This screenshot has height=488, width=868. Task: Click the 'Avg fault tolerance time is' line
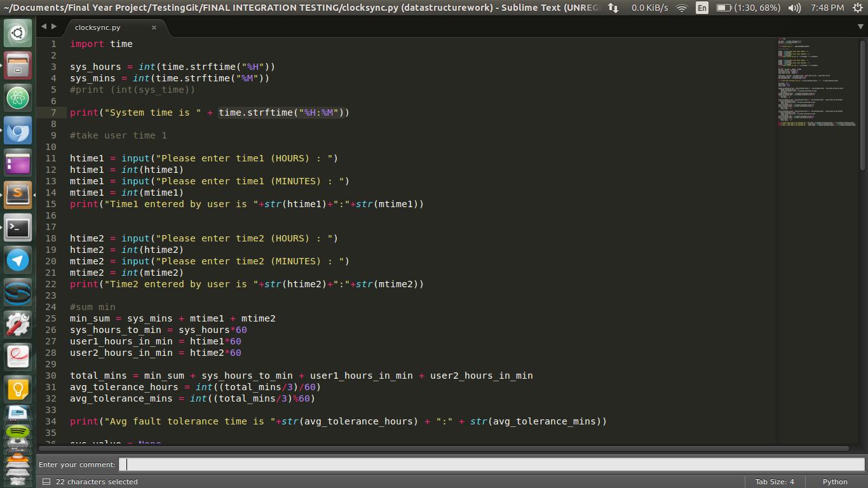338,421
